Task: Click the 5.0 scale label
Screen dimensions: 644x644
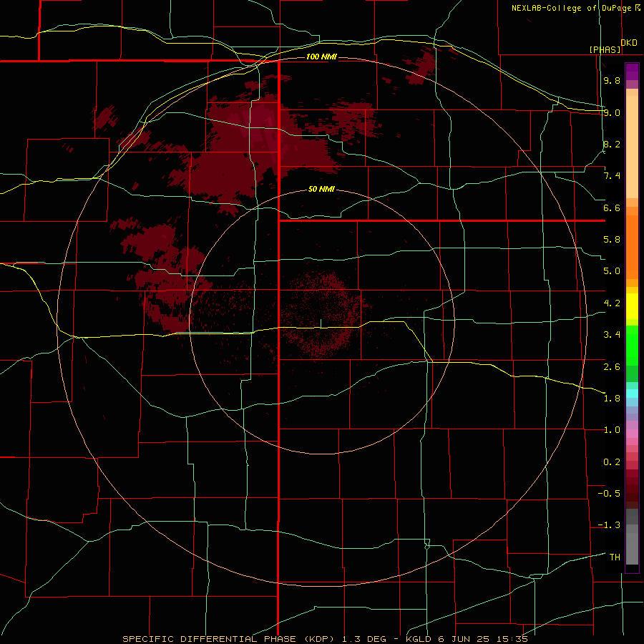Action: pyautogui.click(x=612, y=271)
